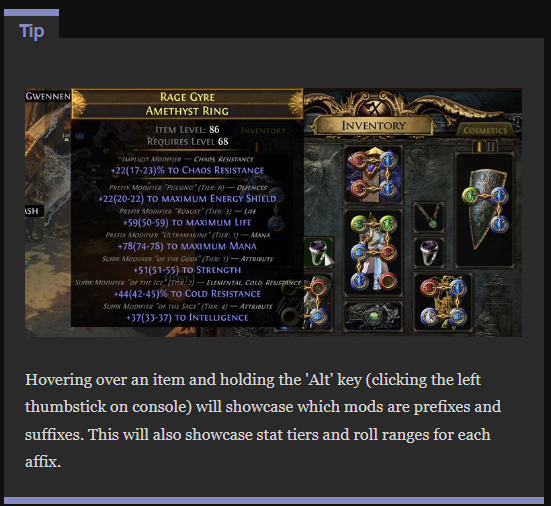This screenshot has height=506, width=551.
Task: Click the equipped shield item slot
Action: (x=485, y=210)
